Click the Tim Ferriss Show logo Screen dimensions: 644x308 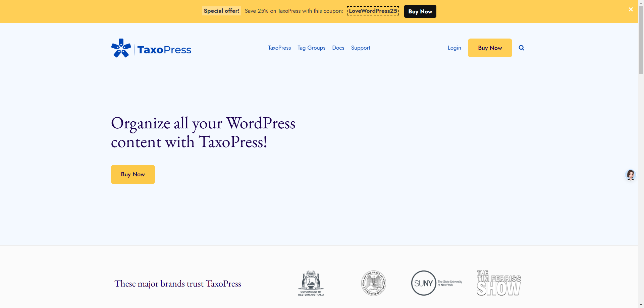(x=499, y=283)
